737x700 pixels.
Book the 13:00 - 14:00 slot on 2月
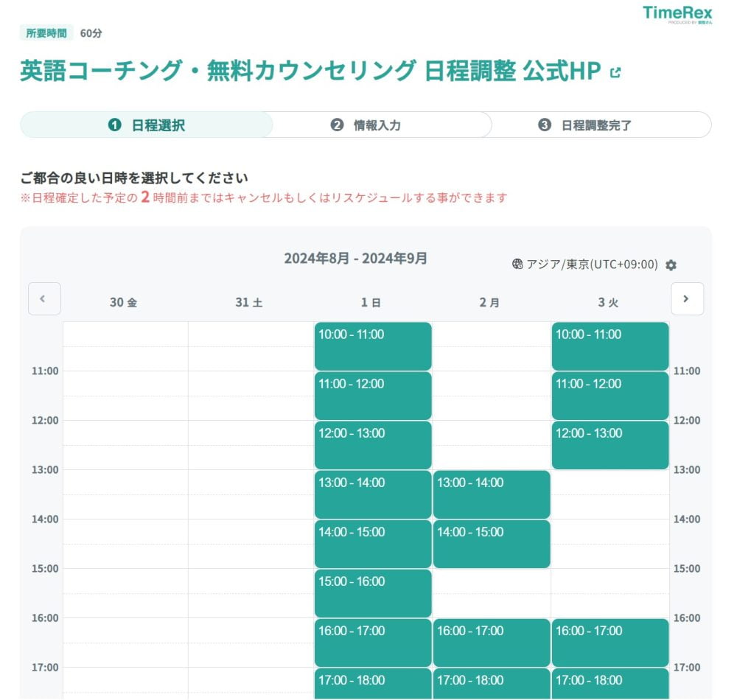[492, 494]
